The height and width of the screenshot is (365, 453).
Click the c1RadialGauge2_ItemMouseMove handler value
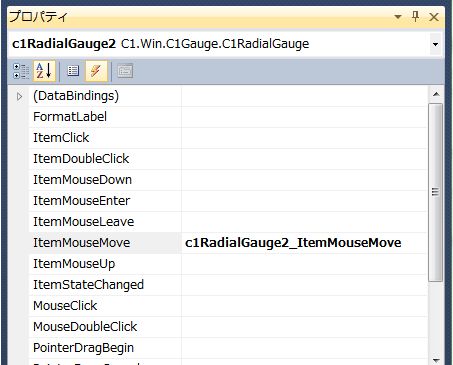coord(293,243)
